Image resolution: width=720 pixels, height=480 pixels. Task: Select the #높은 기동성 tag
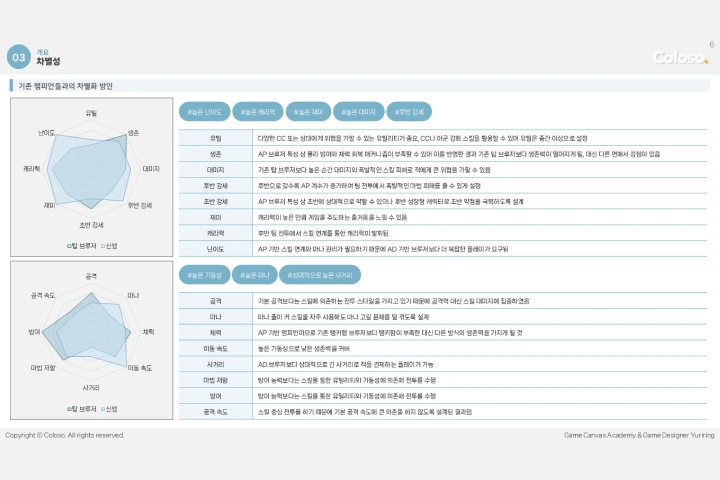tap(204, 275)
